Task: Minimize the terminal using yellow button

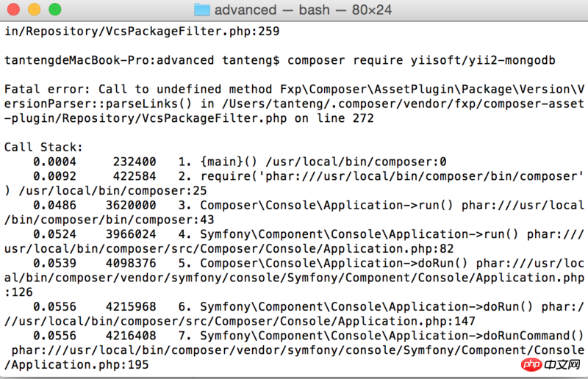Action: pyautogui.click(x=35, y=10)
